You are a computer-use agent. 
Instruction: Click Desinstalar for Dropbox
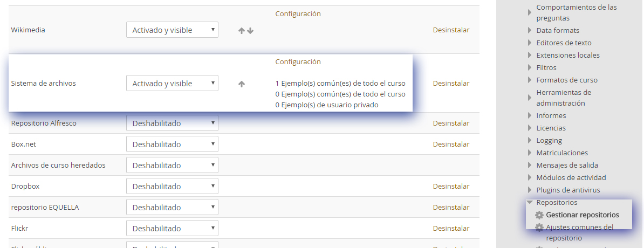click(x=451, y=187)
